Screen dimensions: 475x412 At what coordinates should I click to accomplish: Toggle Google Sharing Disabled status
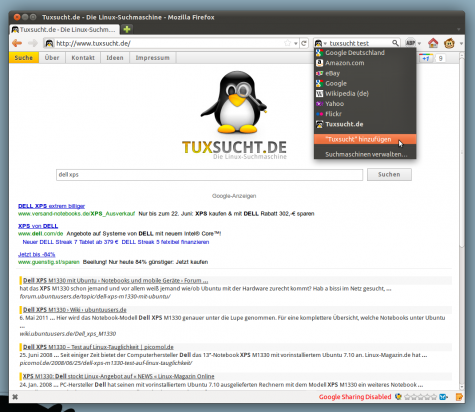[355, 397]
